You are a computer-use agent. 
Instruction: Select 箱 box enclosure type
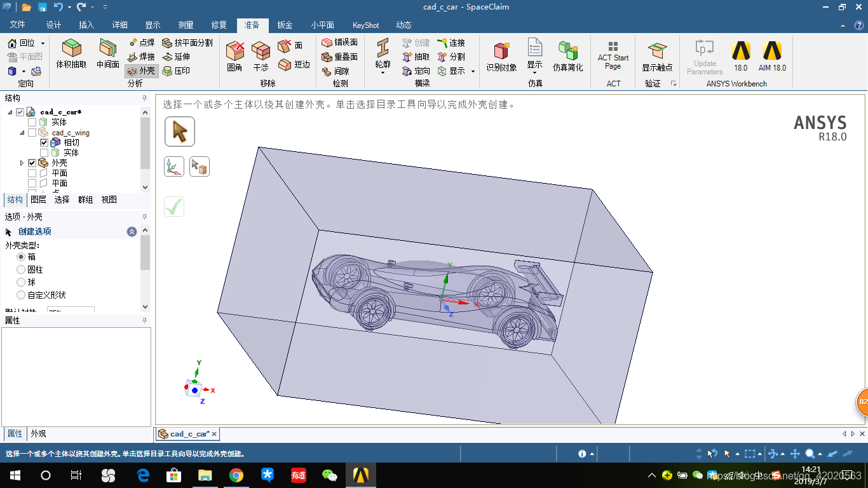point(21,257)
